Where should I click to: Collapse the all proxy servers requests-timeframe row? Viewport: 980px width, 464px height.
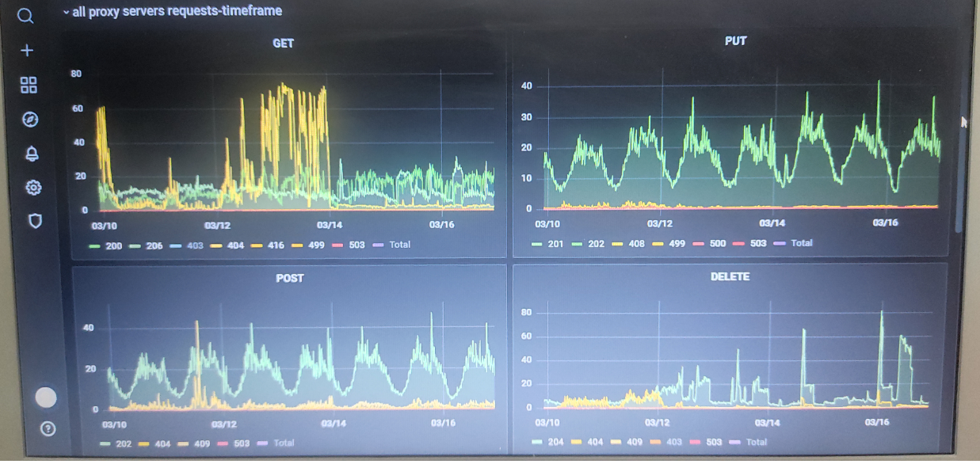point(172,12)
